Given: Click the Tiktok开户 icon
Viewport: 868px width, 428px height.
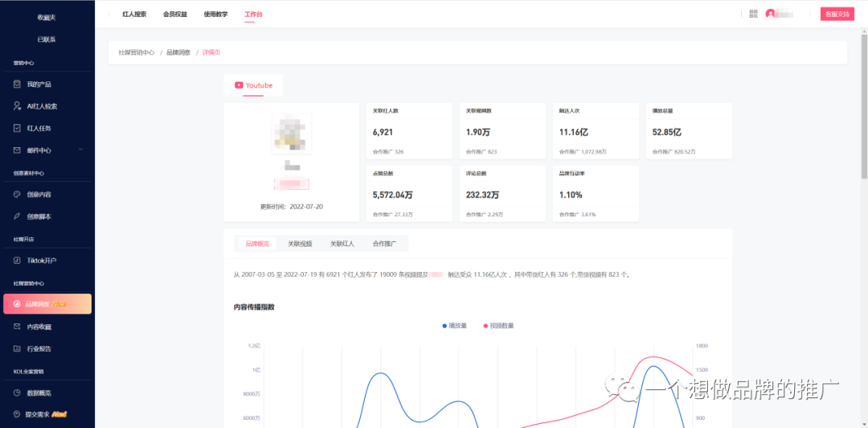Looking at the screenshot, I should click(17, 261).
